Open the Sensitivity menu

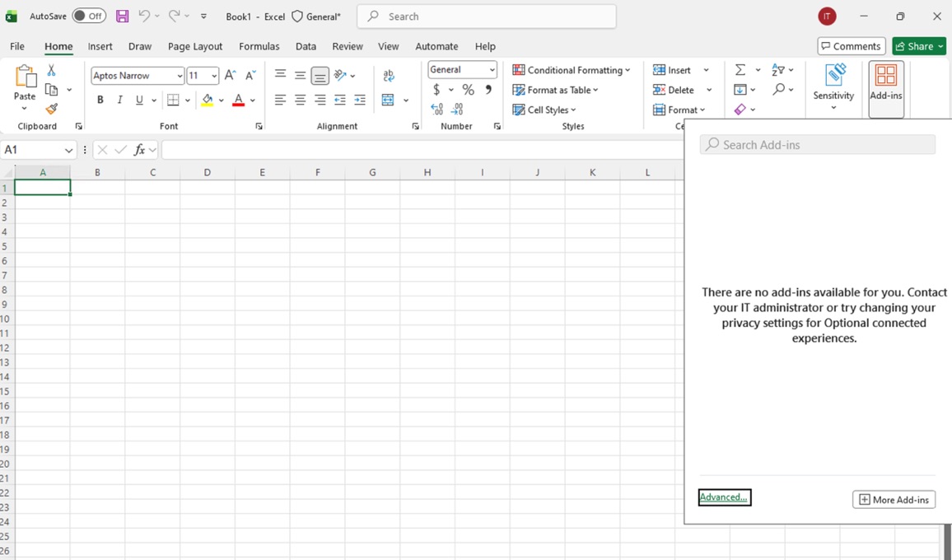pos(833,86)
